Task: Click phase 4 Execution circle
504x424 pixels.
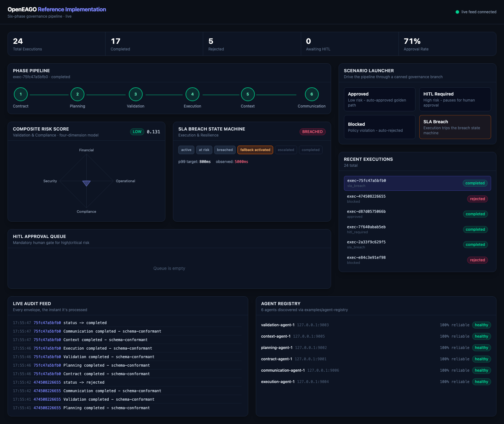Action: (192, 94)
